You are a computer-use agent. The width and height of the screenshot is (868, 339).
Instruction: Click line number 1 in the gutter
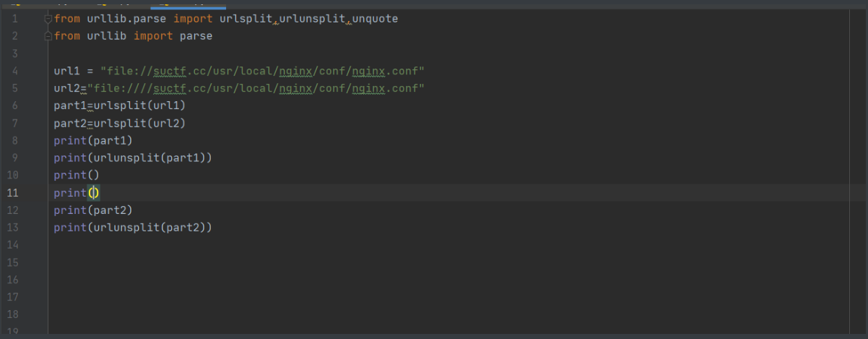pos(14,19)
